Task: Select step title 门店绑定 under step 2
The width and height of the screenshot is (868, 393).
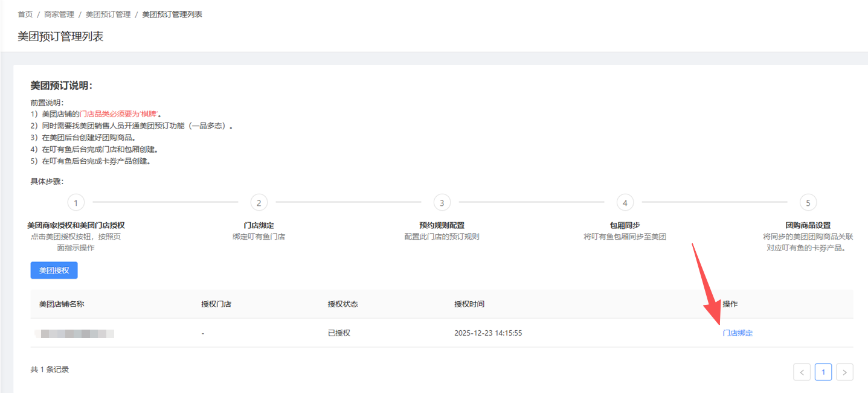Action: click(x=259, y=225)
